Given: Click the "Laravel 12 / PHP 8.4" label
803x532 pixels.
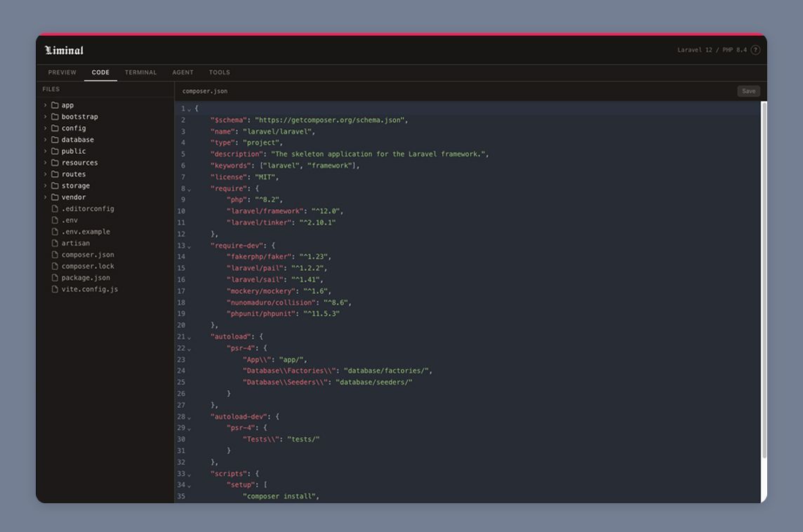Looking at the screenshot, I should 712,50.
